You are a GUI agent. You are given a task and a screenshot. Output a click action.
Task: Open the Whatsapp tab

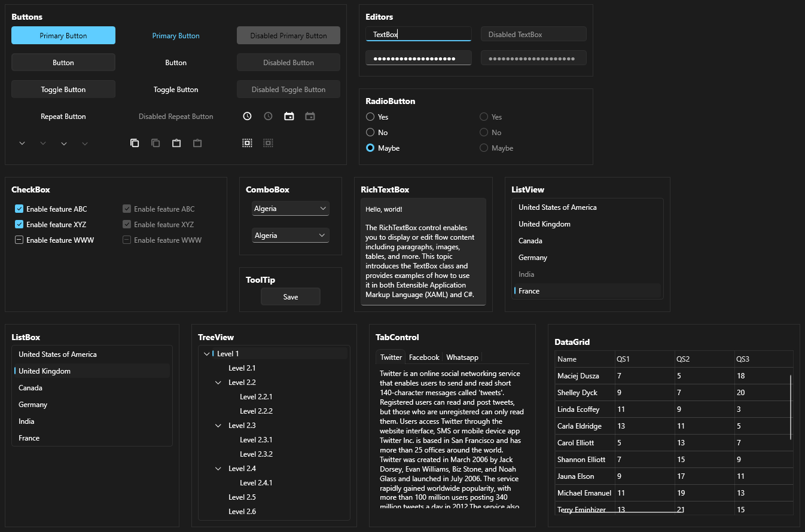pyautogui.click(x=462, y=357)
